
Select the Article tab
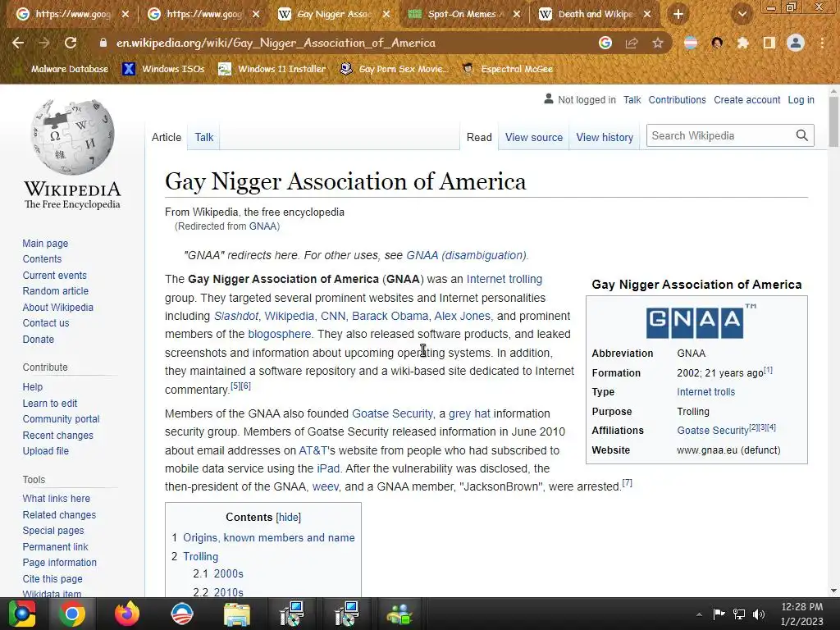pos(167,137)
